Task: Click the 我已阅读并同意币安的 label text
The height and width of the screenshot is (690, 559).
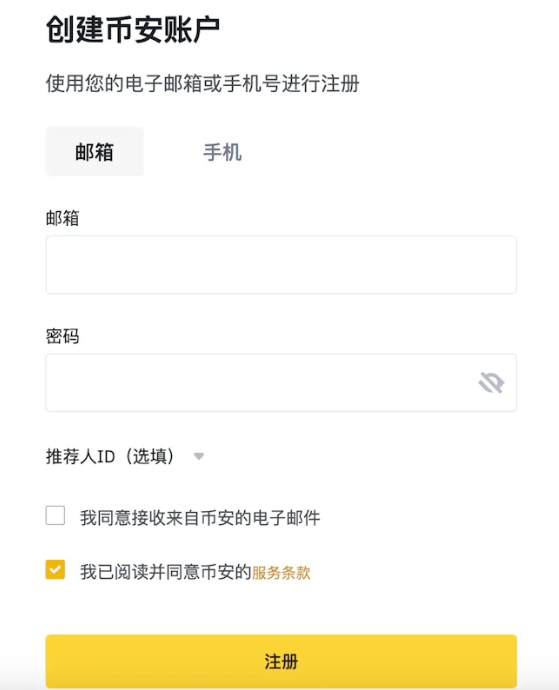Action: [x=165, y=572]
